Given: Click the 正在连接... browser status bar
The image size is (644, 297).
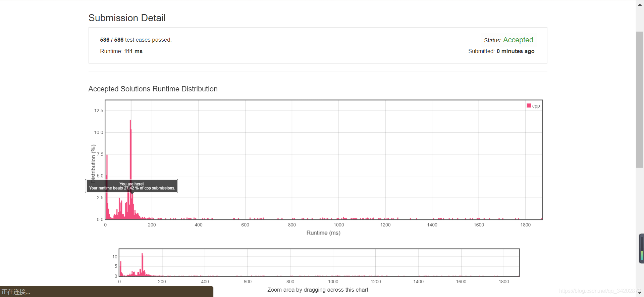Looking at the screenshot, I should coord(107,292).
